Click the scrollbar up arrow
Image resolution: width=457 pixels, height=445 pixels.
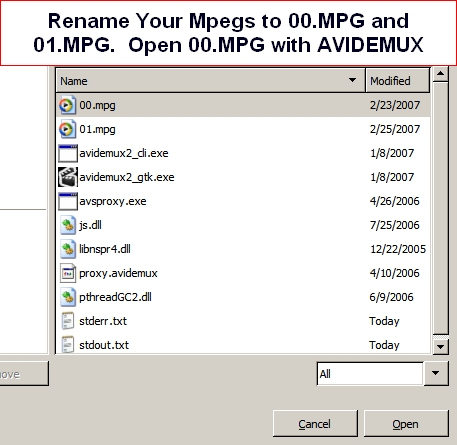(440, 74)
